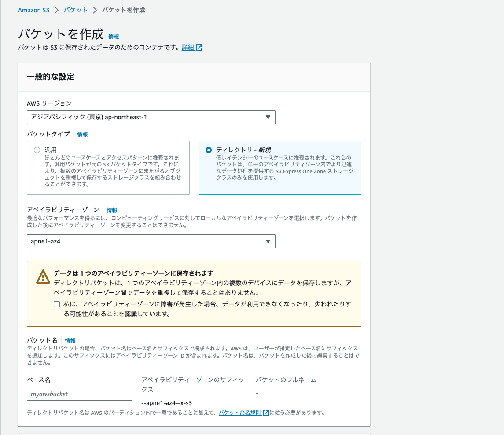Select the ディレクトリ bucket type radio button
Screen dimensions: 504x435
point(209,150)
